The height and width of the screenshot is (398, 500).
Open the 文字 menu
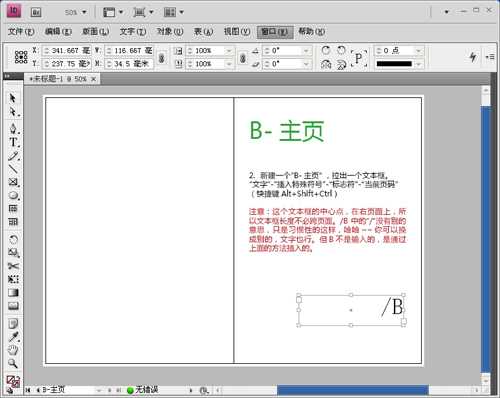tap(133, 32)
